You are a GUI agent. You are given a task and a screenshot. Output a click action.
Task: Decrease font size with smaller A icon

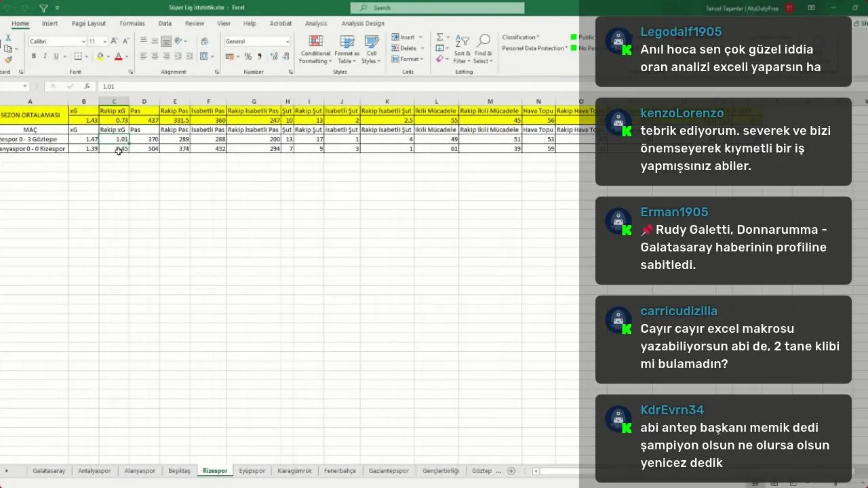[x=126, y=41]
